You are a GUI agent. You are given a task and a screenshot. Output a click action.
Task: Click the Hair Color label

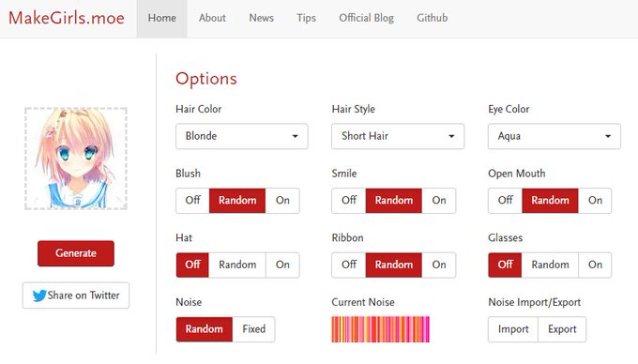click(199, 109)
